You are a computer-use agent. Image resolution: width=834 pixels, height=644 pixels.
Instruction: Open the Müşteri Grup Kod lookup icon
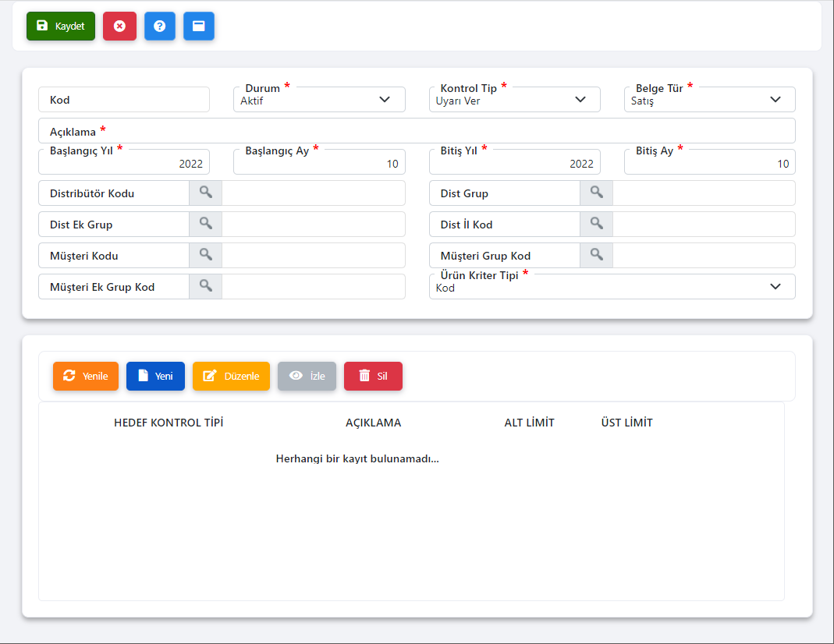pos(596,255)
